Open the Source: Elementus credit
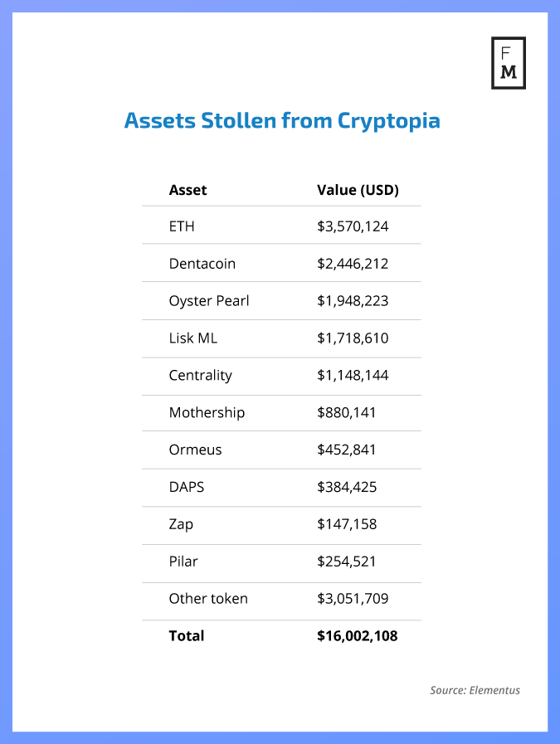Screen dimensions: 560x744 tap(475, 690)
